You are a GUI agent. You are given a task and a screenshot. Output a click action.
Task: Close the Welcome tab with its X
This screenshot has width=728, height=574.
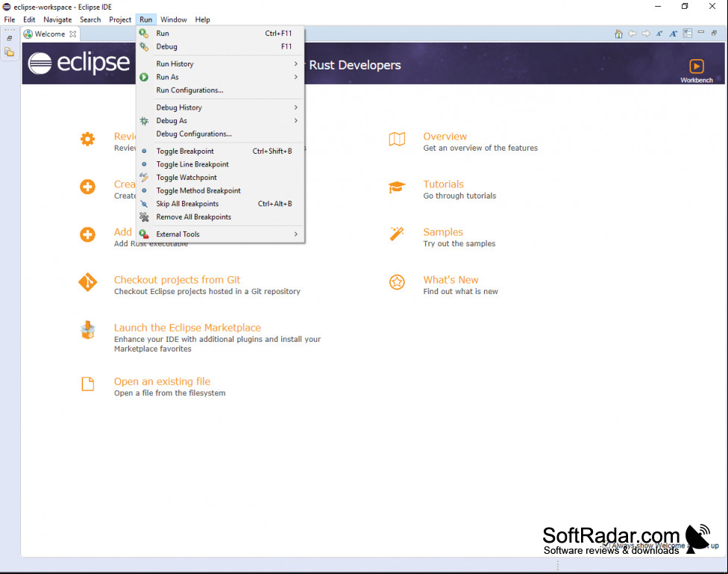click(73, 34)
